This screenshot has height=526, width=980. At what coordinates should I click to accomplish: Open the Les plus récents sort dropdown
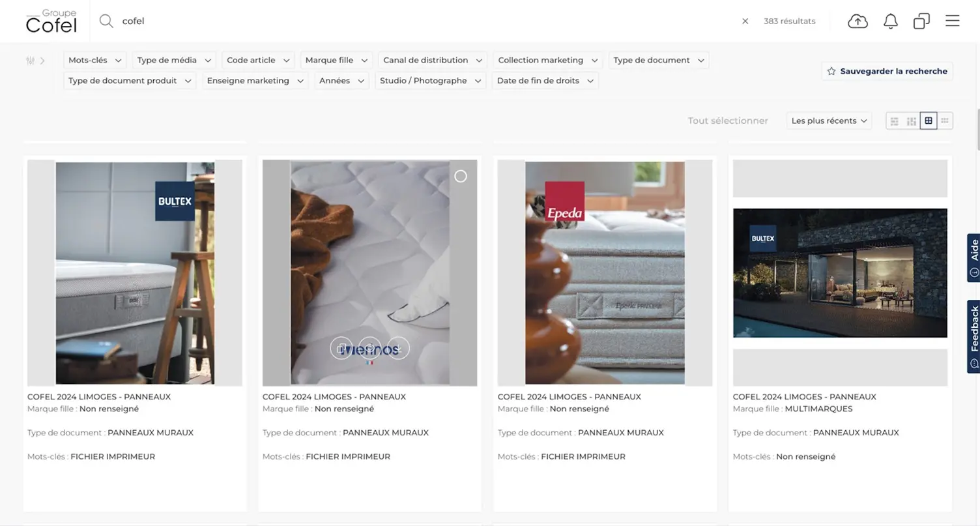click(x=828, y=120)
